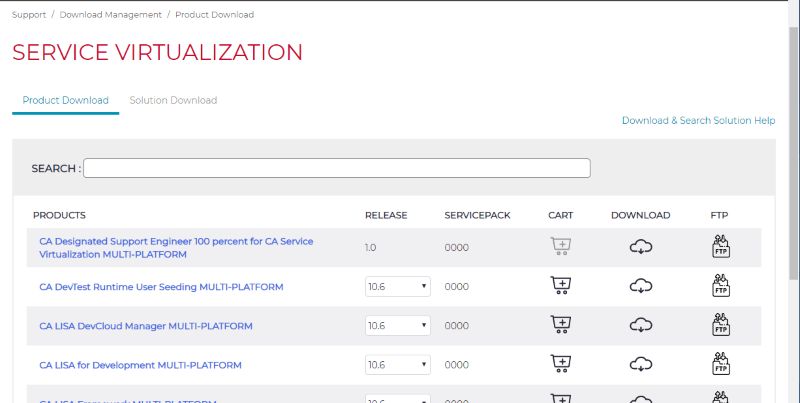Image resolution: width=800 pixels, height=403 pixels.
Task: Add CA DevTest Runtime User Seeding to cart
Action: point(561,286)
